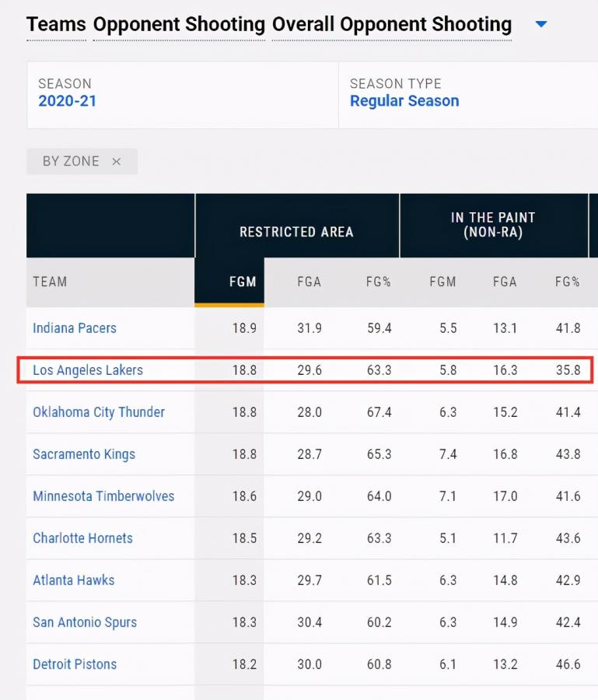Open the Indiana Pacers team link

[x=75, y=328]
